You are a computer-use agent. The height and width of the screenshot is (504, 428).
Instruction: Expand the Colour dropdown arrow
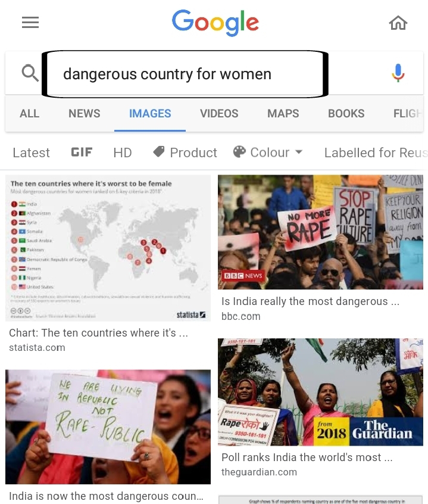pyautogui.click(x=299, y=152)
